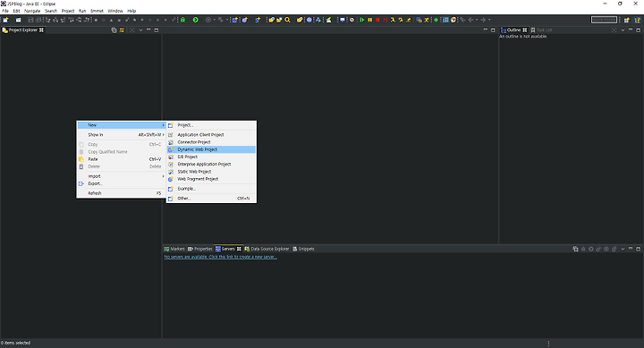Open the Forward navigation history dropdown
This screenshot has height=348, width=644.
coord(489,20)
